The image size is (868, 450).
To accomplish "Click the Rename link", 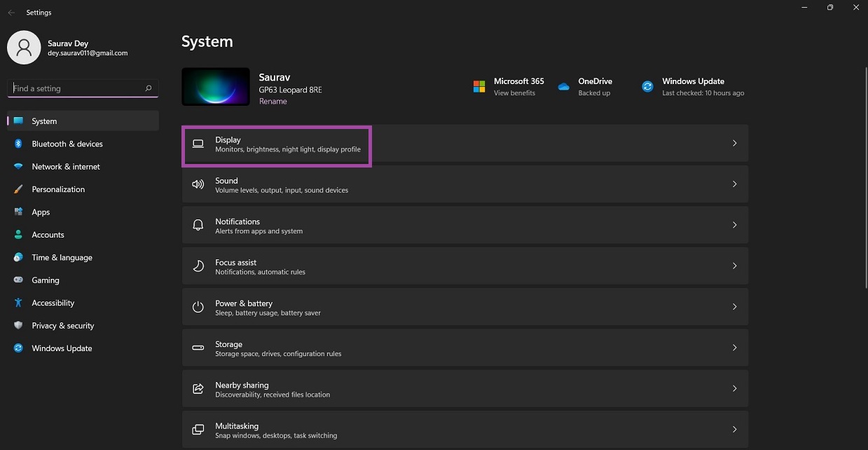I will click(x=271, y=101).
